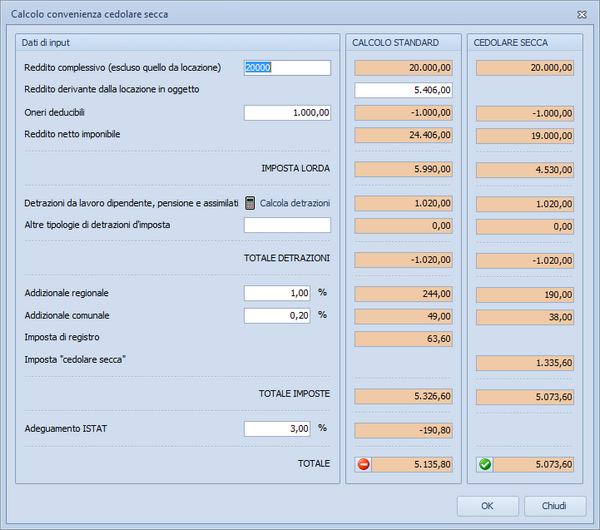
Task: Click the Oneri deducibili input field
Action: click(287, 113)
